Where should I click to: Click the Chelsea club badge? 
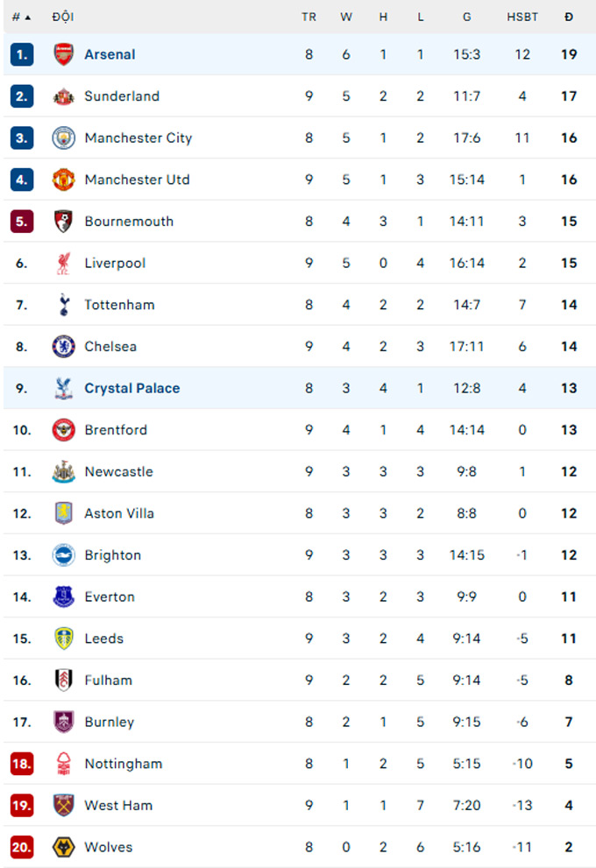tap(64, 346)
